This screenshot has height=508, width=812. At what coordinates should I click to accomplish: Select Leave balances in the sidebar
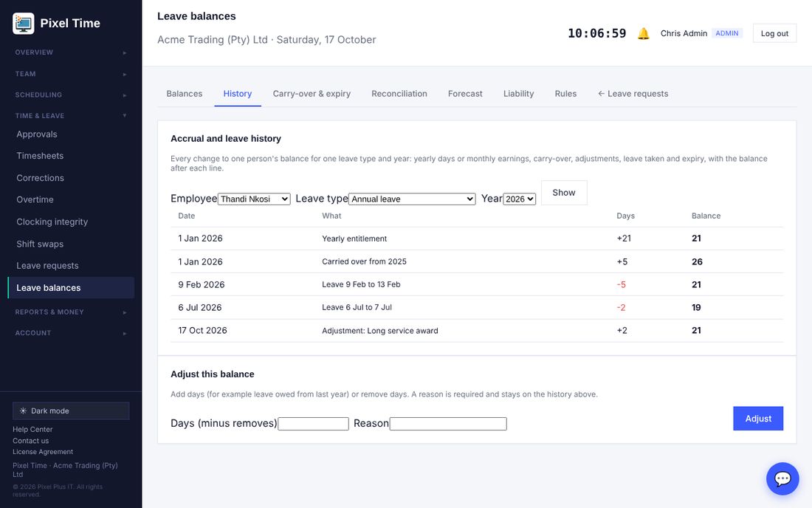(x=71, y=288)
